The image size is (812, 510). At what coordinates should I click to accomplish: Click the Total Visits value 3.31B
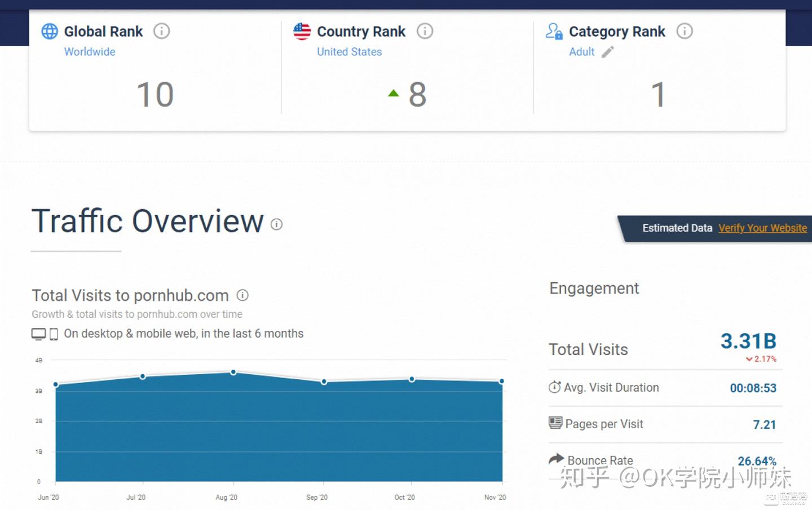[748, 341]
